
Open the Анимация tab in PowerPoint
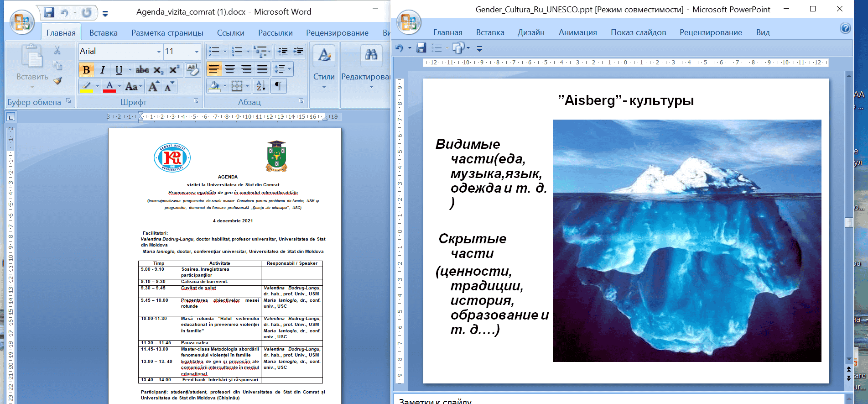[577, 32]
